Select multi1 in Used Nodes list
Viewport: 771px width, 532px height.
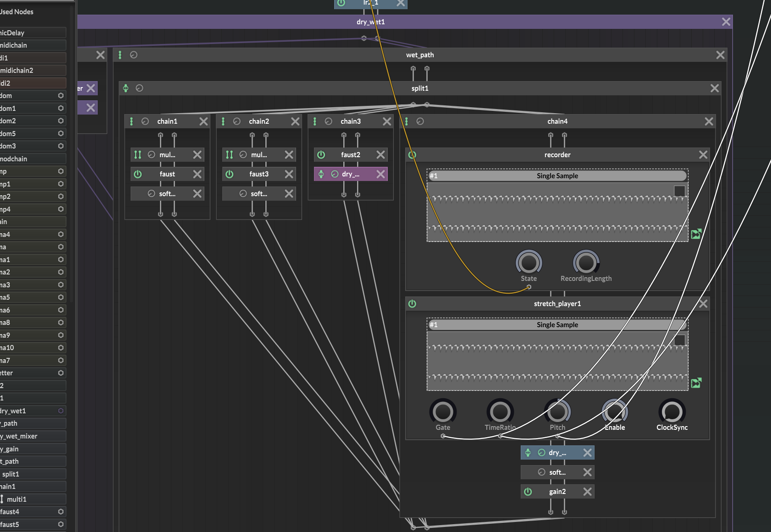coord(33,499)
